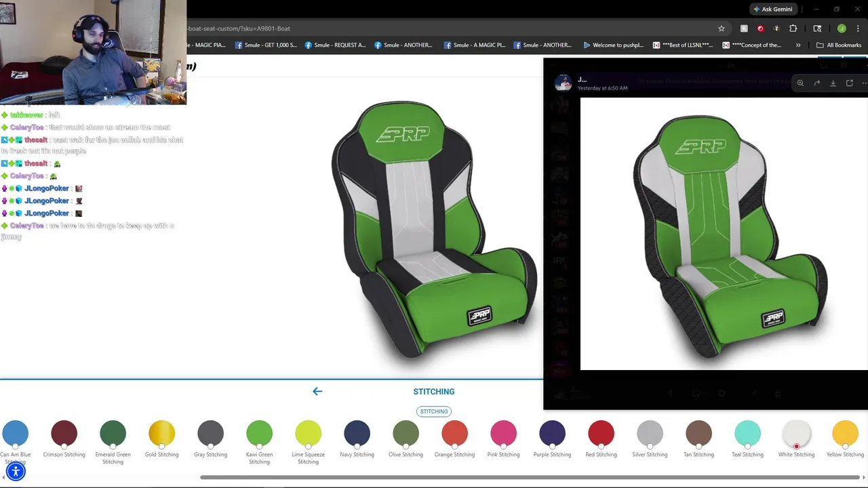The width and height of the screenshot is (868, 488).
Task: Download the seat image in the viewer
Action: [833, 83]
